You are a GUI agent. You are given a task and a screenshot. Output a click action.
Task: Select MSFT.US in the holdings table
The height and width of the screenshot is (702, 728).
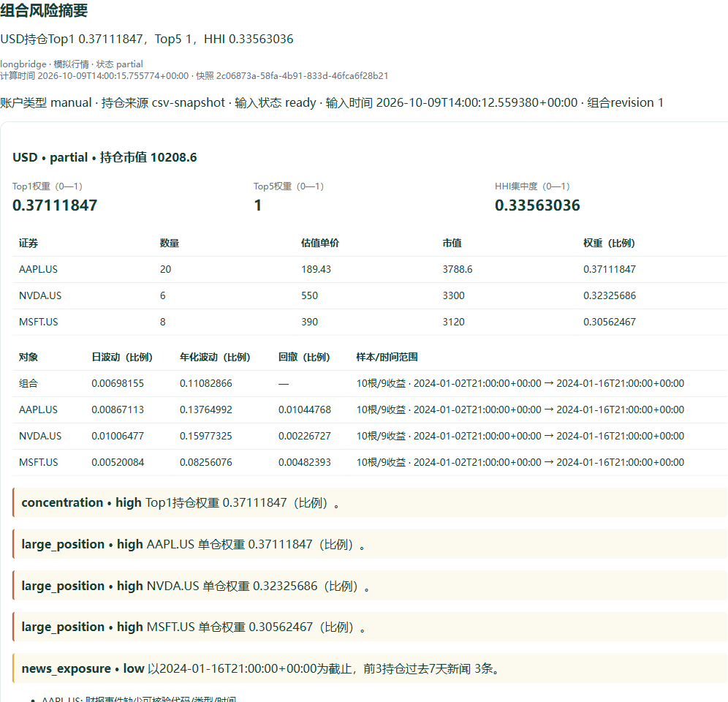pyautogui.click(x=39, y=322)
